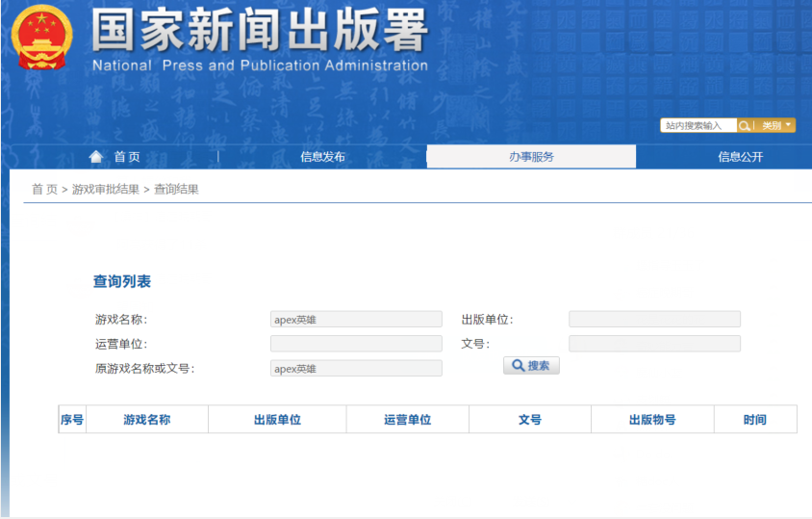
Task: Click the 游戏审批结果 breadcrumb link
Action: coord(106,190)
